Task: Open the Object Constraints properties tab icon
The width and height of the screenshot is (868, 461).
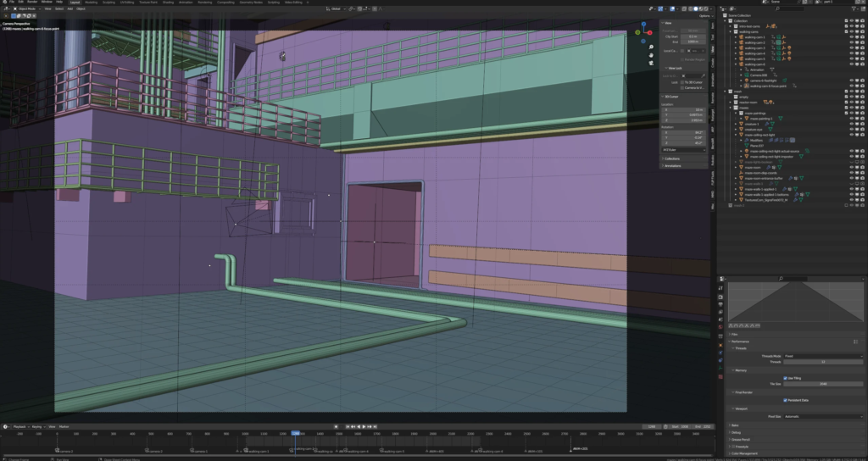Action: coord(721,361)
